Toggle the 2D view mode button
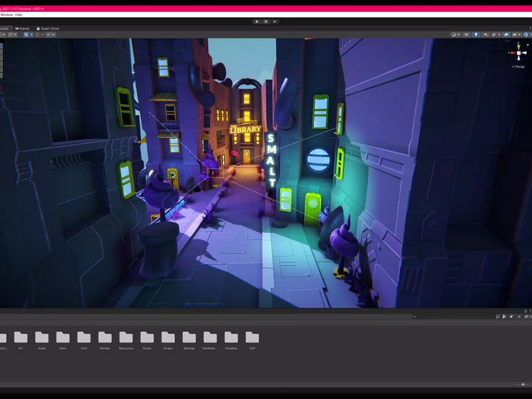 pyautogui.click(x=467, y=35)
